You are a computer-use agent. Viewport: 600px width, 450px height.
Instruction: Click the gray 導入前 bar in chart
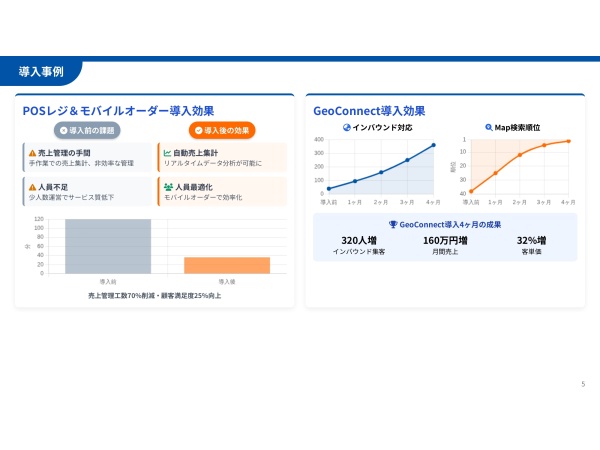(x=108, y=246)
